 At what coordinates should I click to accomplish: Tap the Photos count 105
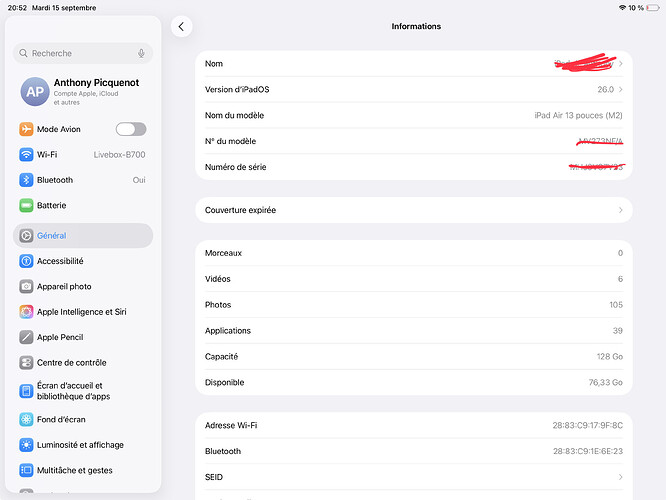click(x=616, y=305)
